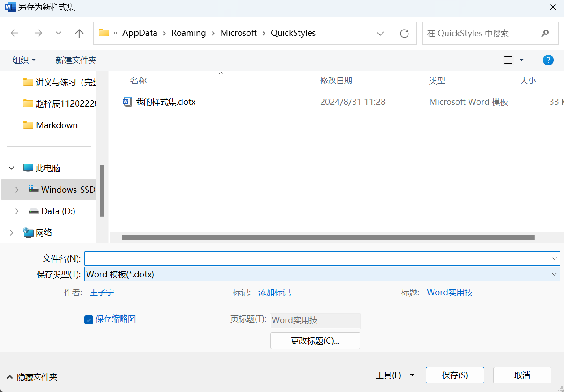Sort by 修改日期 column
Screen dimensions: 564x392
coord(336,81)
